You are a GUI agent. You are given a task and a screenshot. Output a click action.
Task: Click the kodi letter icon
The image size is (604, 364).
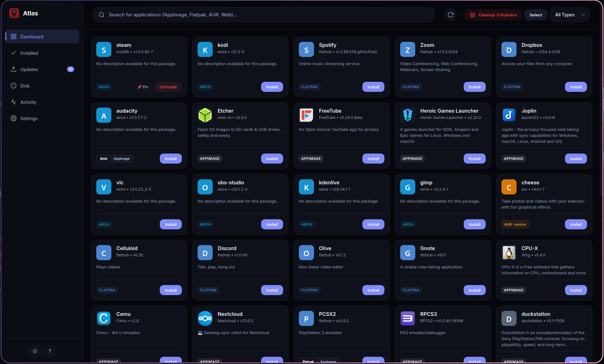[205, 49]
